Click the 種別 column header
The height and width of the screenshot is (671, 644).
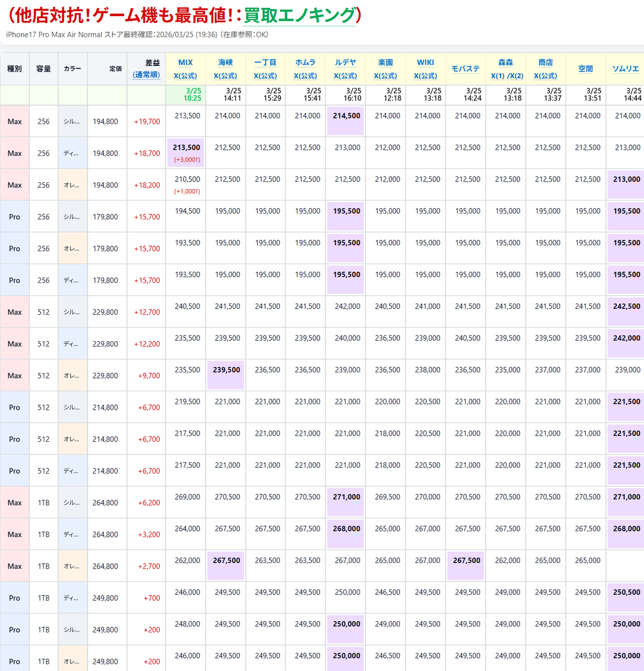pyautogui.click(x=15, y=69)
